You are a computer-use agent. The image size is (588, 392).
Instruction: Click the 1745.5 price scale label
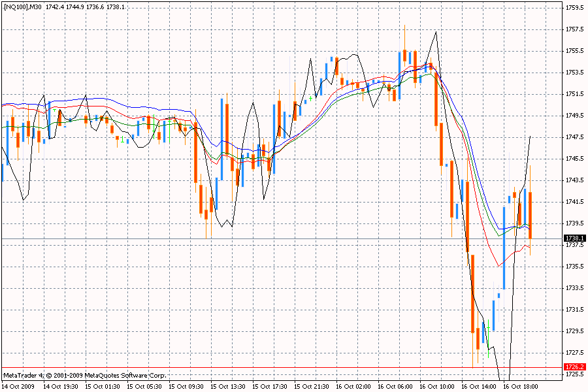pyautogui.click(x=575, y=159)
